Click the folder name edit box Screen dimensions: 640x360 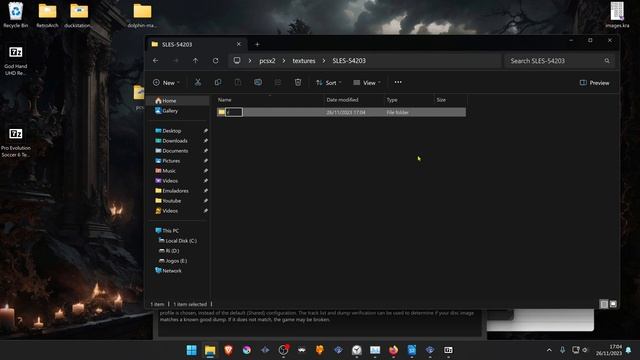pos(234,112)
